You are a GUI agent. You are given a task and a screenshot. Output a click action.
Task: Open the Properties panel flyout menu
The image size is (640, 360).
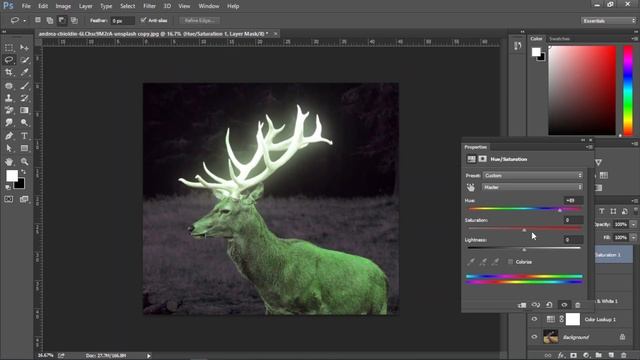click(x=589, y=147)
